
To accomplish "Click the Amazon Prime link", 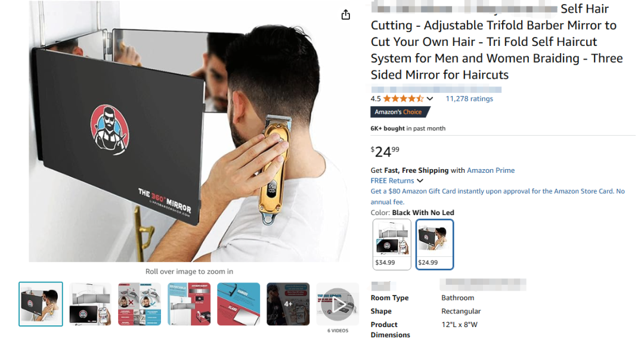I will tap(490, 170).
